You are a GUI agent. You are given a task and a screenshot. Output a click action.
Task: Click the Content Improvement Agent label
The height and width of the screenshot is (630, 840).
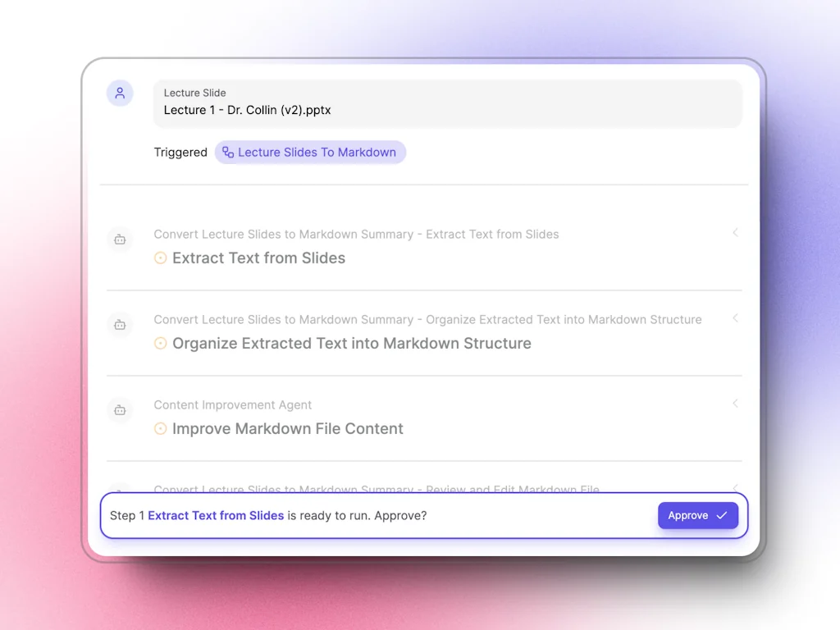click(x=233, y=405)
